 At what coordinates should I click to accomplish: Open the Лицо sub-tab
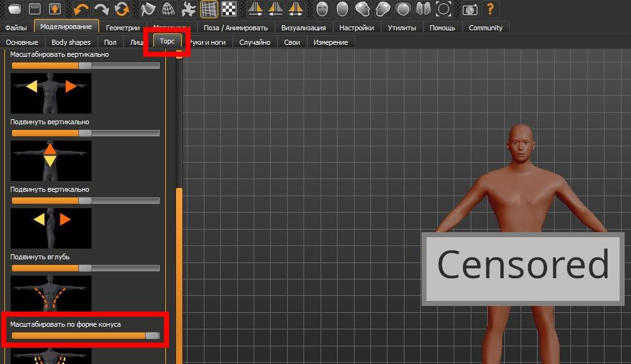136,42
